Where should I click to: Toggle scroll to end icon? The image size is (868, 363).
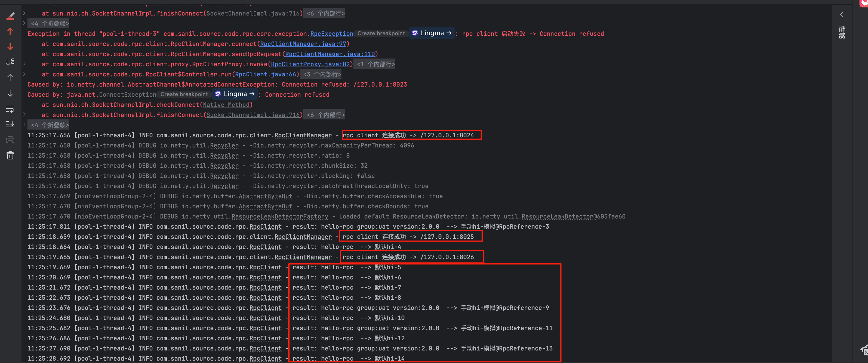pos(10,124)
